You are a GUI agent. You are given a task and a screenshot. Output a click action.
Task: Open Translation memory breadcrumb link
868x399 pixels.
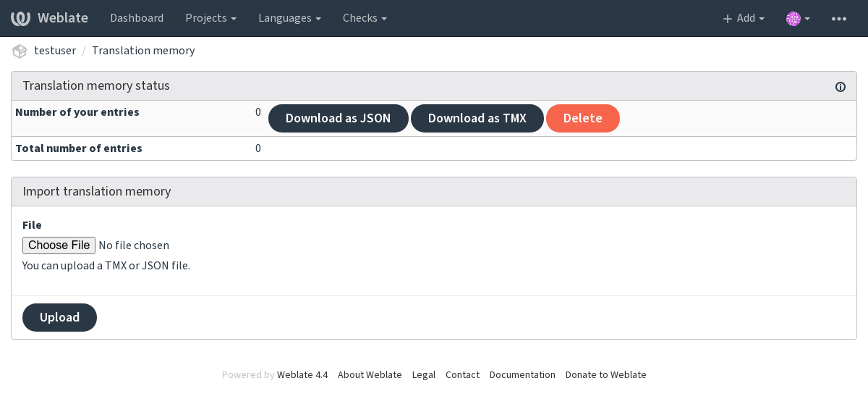pyautogui.click(x=143, y=51)
